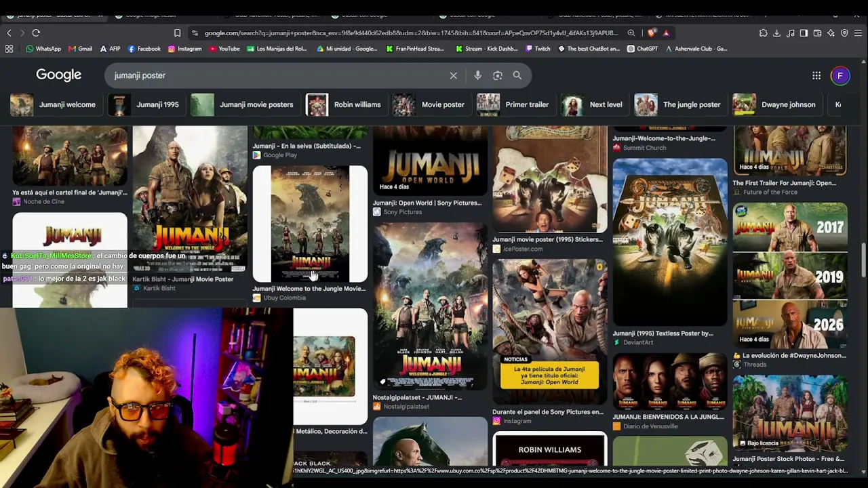Open the browser main menu

click(x=858, y=33)
